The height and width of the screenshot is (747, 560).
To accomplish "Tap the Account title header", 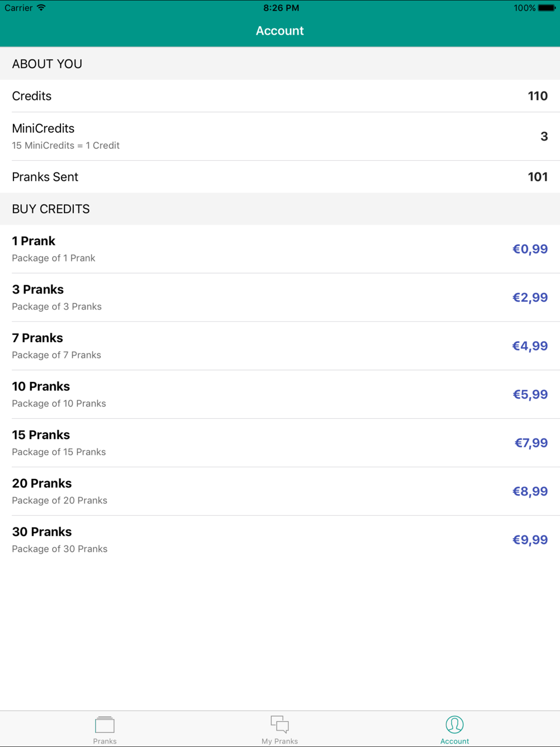I will tap(279, 31).
